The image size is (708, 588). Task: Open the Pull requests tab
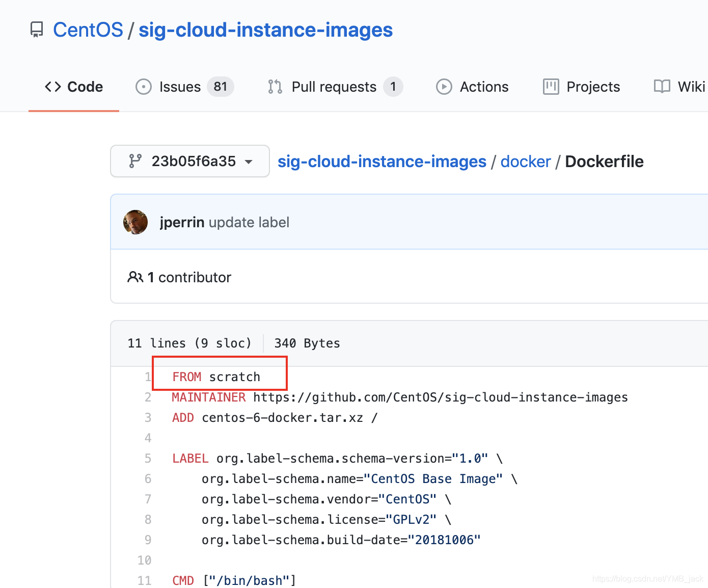coord(335,87)
